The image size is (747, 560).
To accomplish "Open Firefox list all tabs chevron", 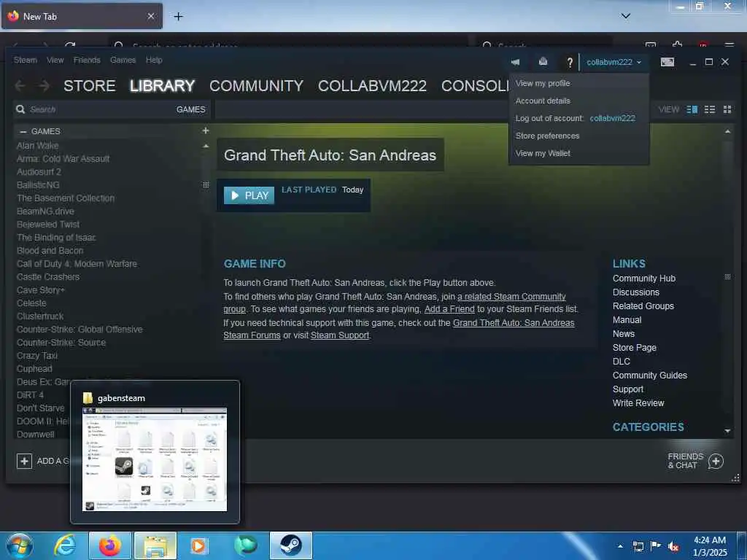I will pos(625,16).
